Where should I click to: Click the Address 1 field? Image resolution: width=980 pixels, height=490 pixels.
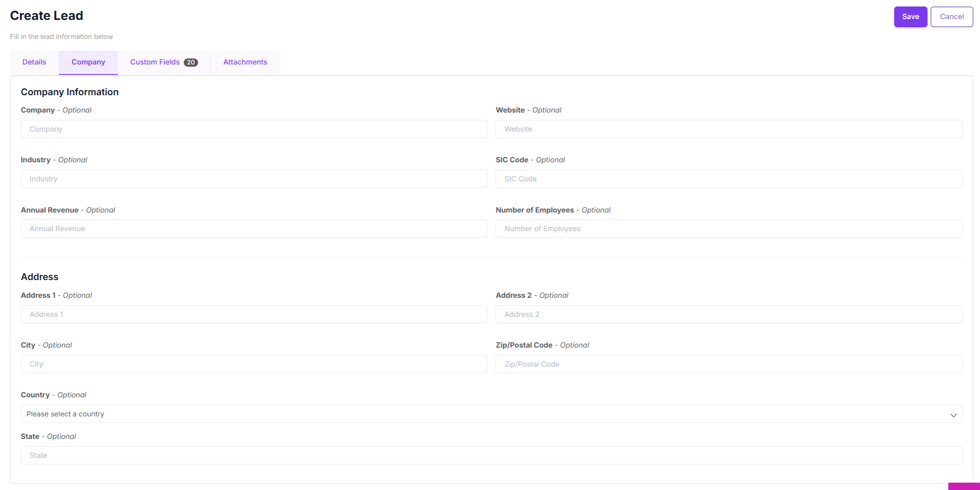coord(254,314)
